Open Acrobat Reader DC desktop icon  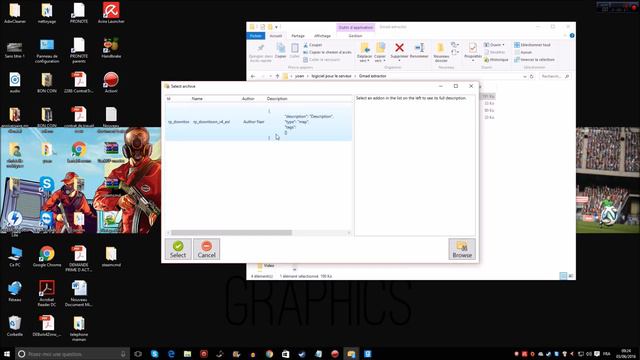tap(47, 293)
